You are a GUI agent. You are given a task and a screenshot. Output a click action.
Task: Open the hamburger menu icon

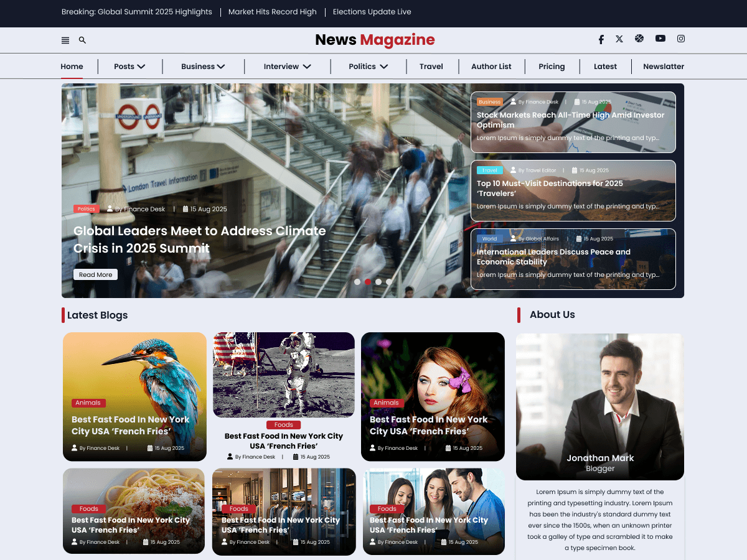click(x=65, y=40)
